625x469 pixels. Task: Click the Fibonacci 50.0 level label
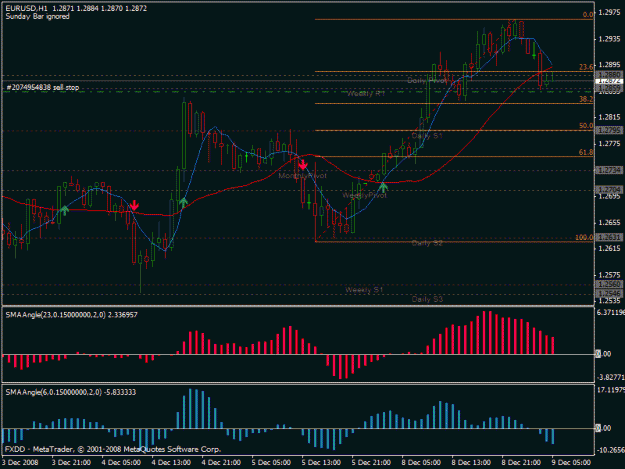pos(586,126)
